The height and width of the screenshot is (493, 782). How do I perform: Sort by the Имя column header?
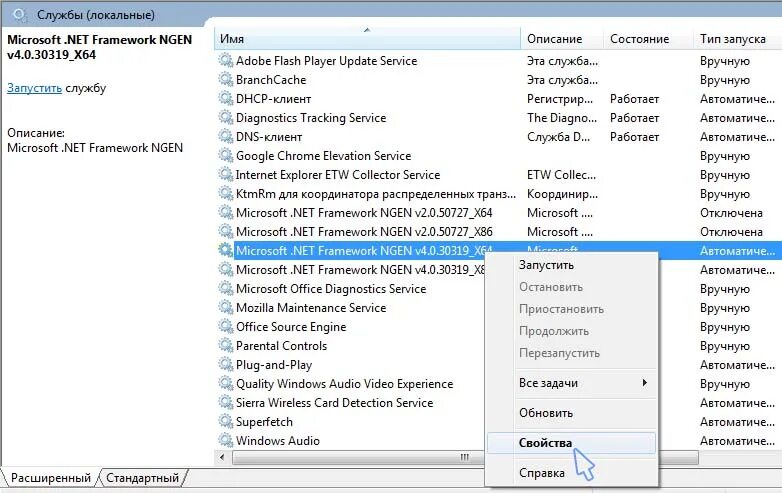coord(367,38)
